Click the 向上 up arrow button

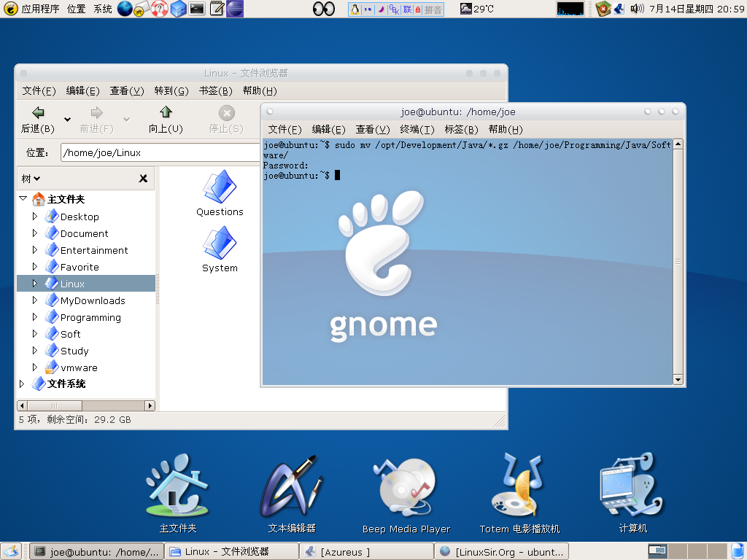[x=166, y=120]
